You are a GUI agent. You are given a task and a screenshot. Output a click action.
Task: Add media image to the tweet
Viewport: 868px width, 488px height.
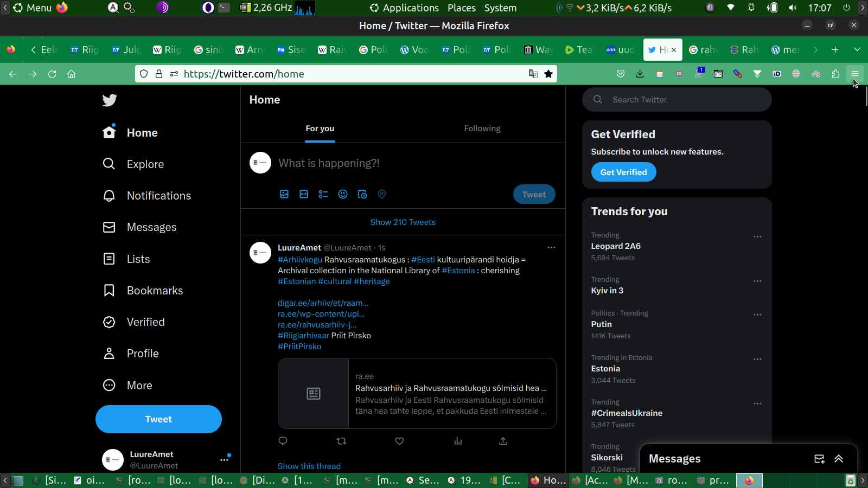[284, 194]
